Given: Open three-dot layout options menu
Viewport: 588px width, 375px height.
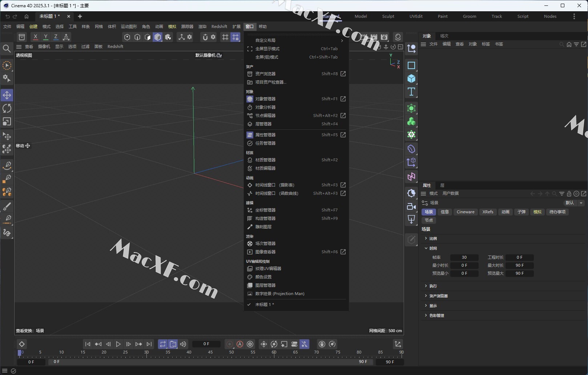Looking at the screenshot, I should click(x=574, y=16).
